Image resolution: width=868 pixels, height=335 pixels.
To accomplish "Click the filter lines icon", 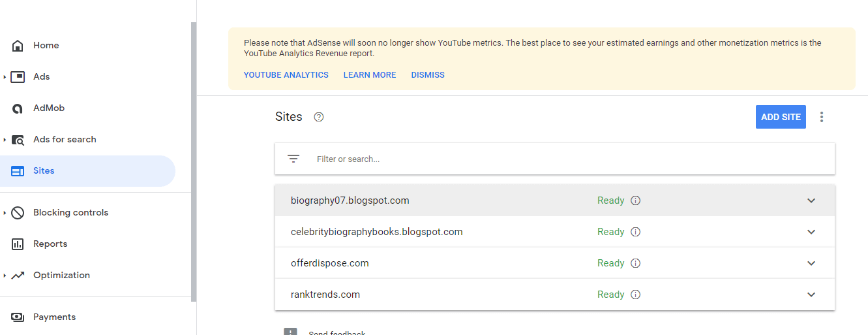I will coord(293,159).
